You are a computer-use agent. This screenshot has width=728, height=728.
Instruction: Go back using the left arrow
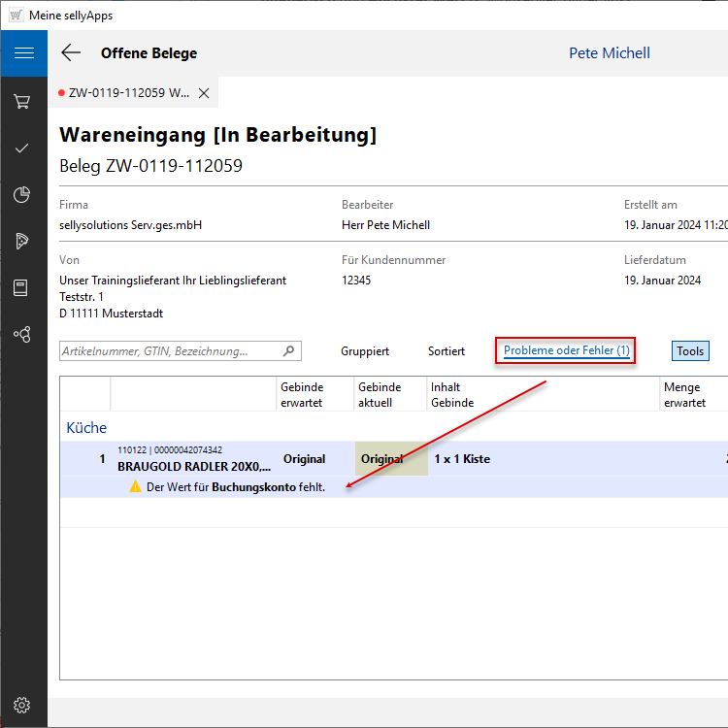71,53
